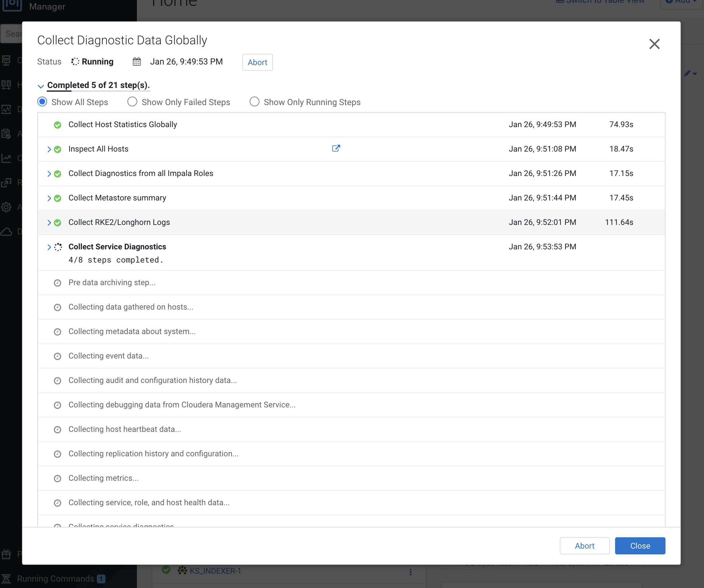Select the Replication icon in sidebar

[x=6, y=183]
